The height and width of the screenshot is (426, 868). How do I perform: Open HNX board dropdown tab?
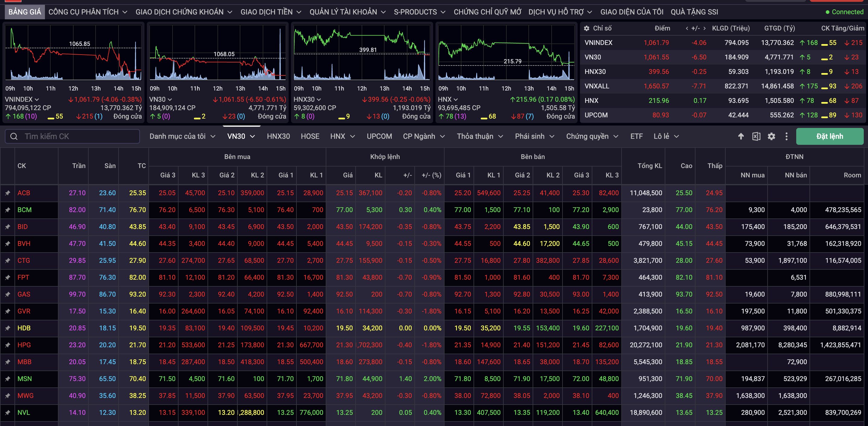click(x=342, y=136)
